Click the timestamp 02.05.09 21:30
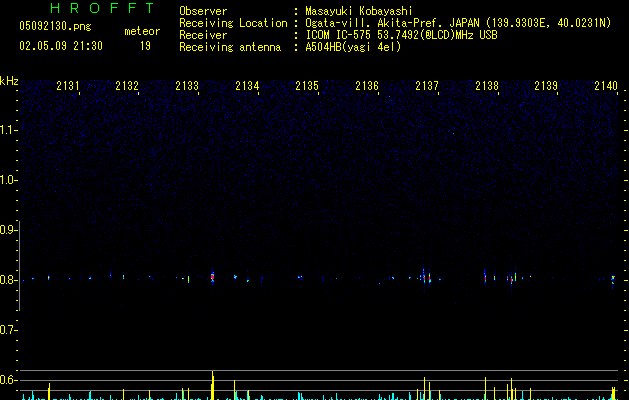The width and height of the screenshot is (629, 400). (61, 46)
